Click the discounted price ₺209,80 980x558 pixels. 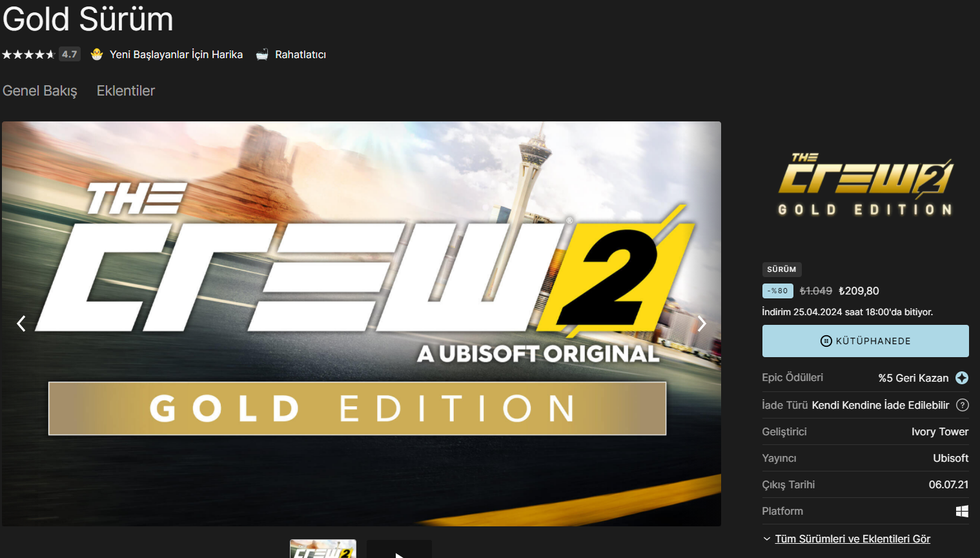[859, 291]
